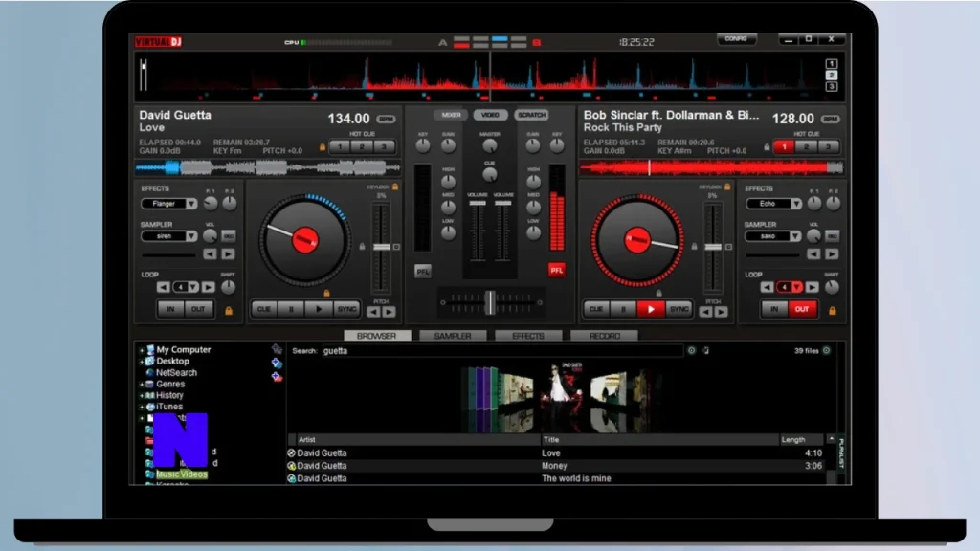The width and height of the screenshot is (980, 551).
Task: Toggle the left deck PFL headphone button
Action: click(x=422, y=271)
